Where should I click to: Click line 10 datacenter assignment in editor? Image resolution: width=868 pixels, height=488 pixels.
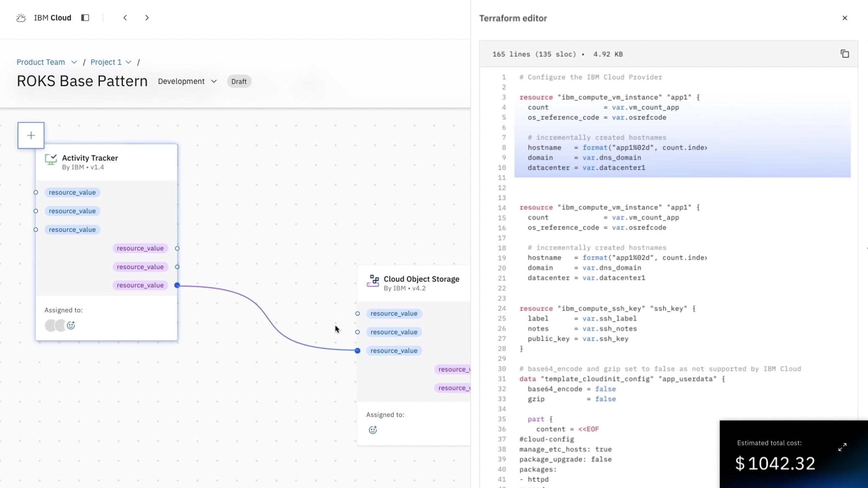(586, 168)
